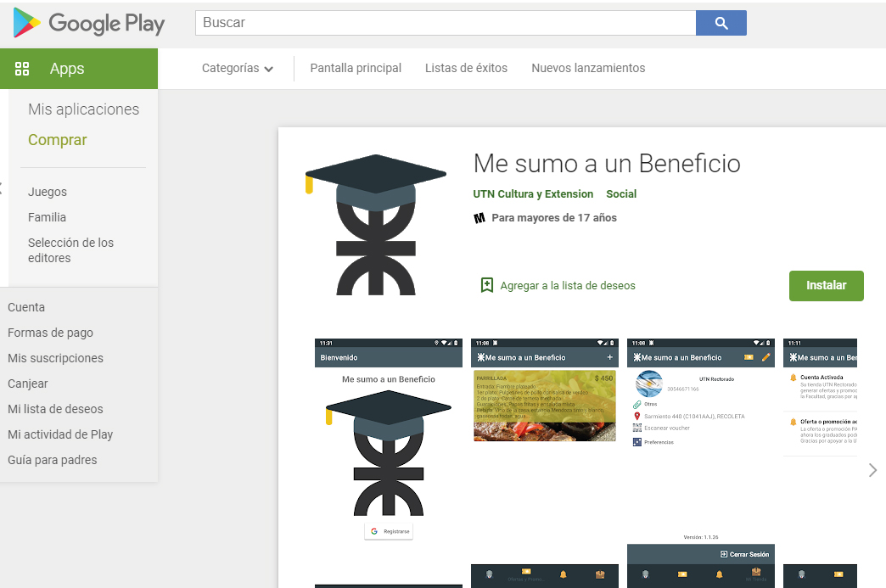Collapse the sidebar with the left-edge arrow

pos(2,188)
